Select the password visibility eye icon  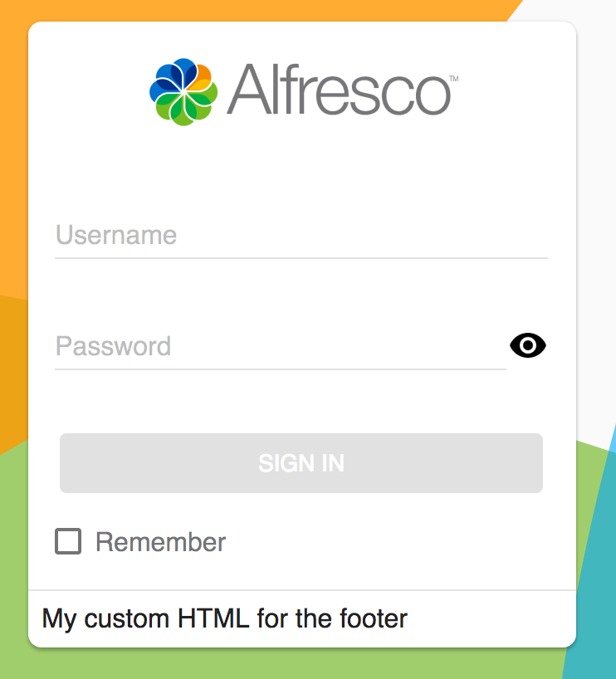pyautogui.click(x=528, y=345)
